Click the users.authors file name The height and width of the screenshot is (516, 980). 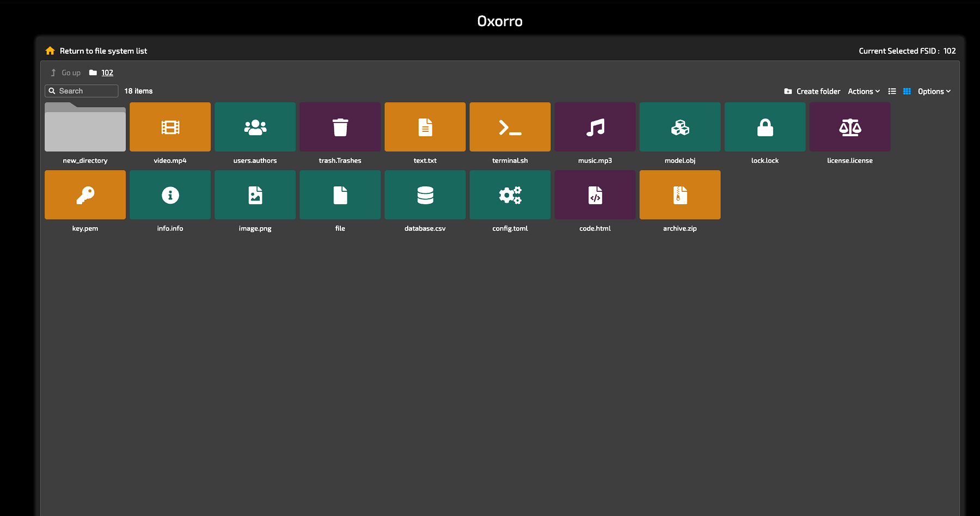[255, 161]
